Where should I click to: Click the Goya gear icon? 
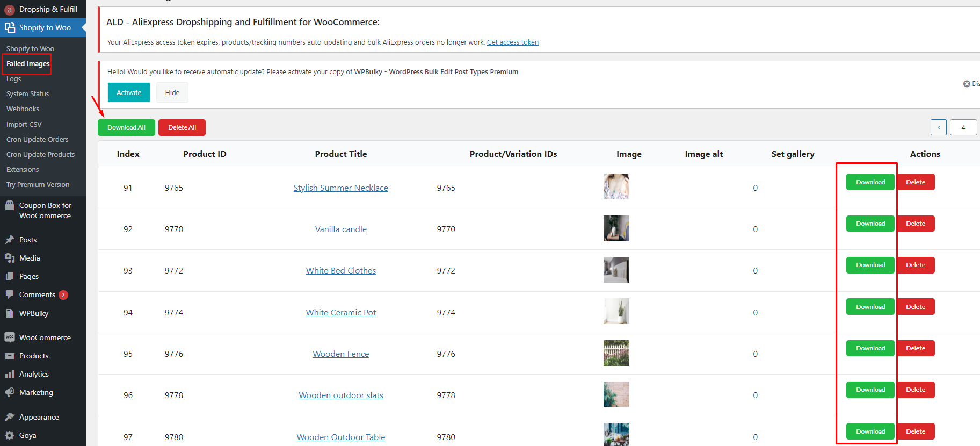[10, 435]
